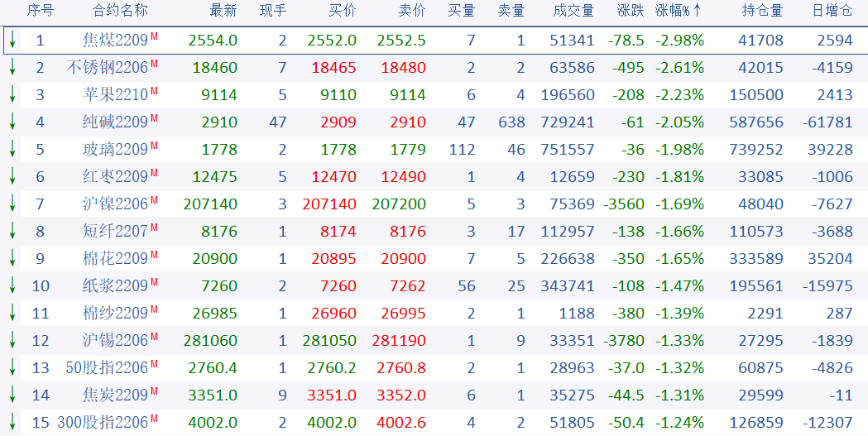This screenshot has width=868, height=436.
Task: Click the down arrow icon for 沪镍2206
Action: click(12, 204)
